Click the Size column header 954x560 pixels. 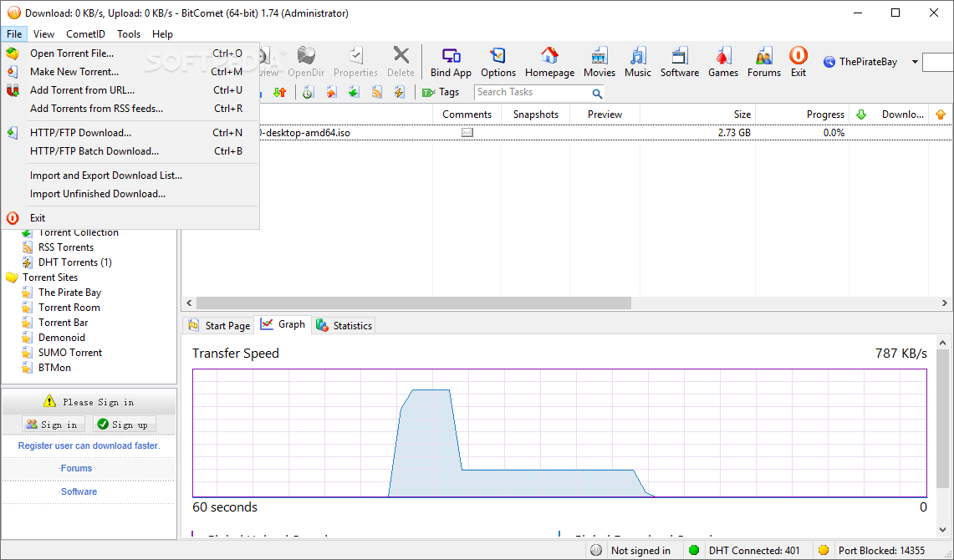click(x=697, y=115)
